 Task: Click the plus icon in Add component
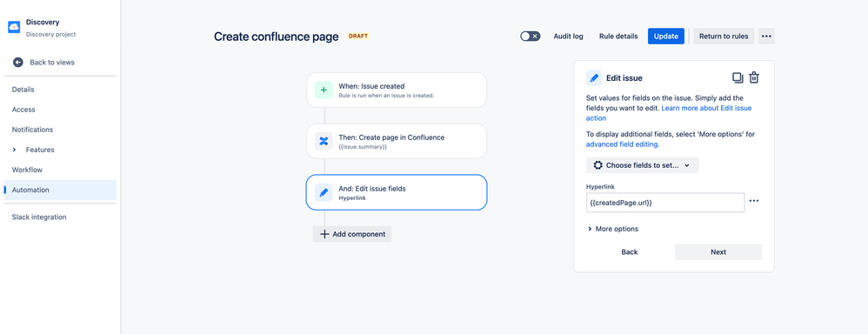(x=325, y=234)
